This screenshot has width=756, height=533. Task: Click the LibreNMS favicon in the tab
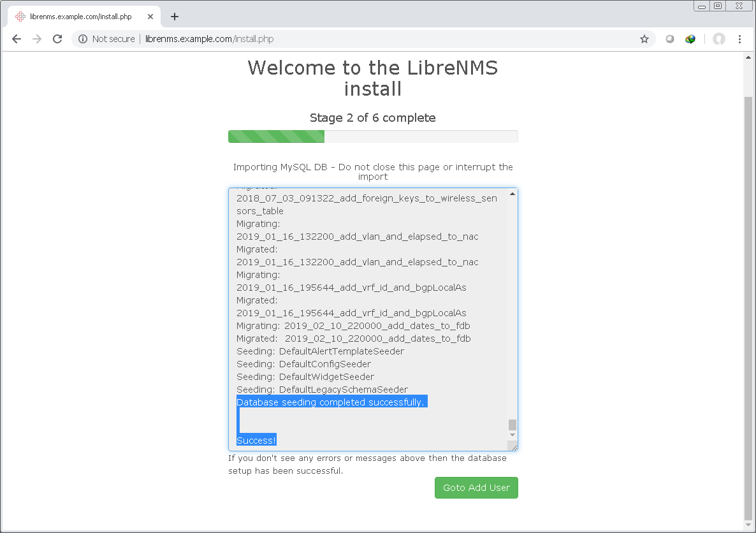tap(20, 17)
